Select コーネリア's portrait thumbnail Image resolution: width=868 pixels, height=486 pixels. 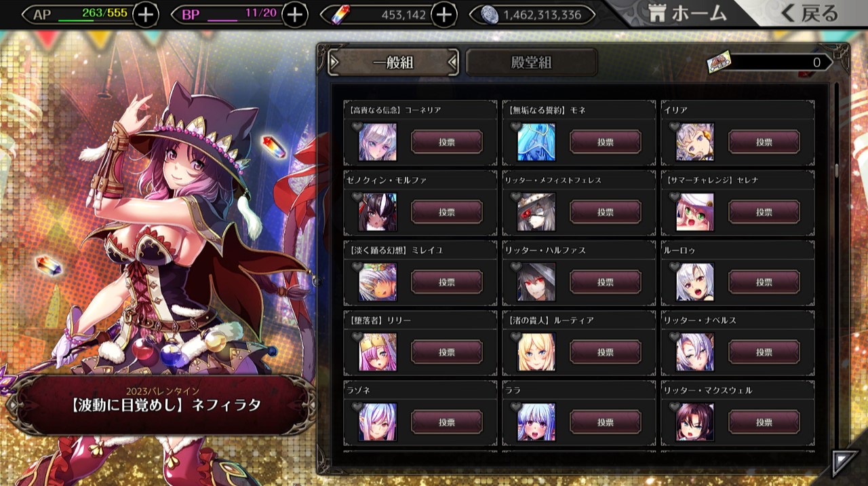pyautogui.click(x=377, y=142)
